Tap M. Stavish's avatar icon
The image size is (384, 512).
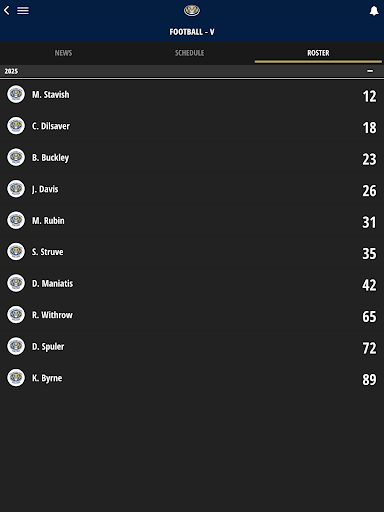[16, 94]
